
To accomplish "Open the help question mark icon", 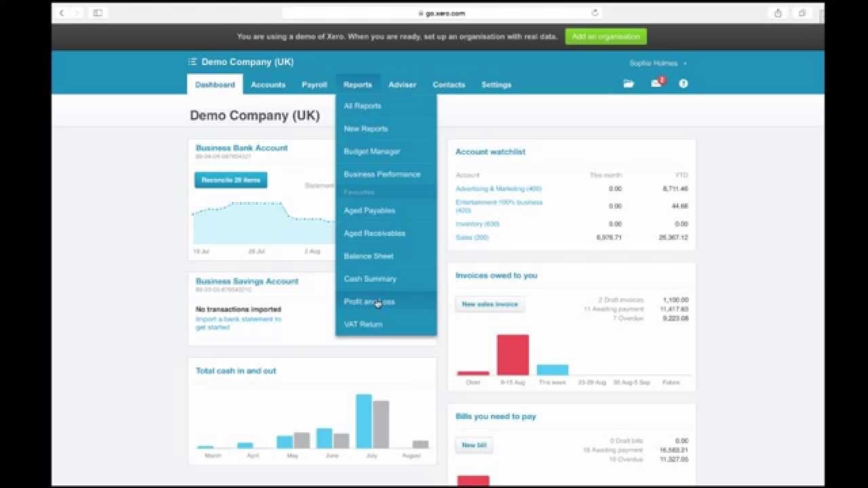I will pyautogui.click(x=684, y=83).
